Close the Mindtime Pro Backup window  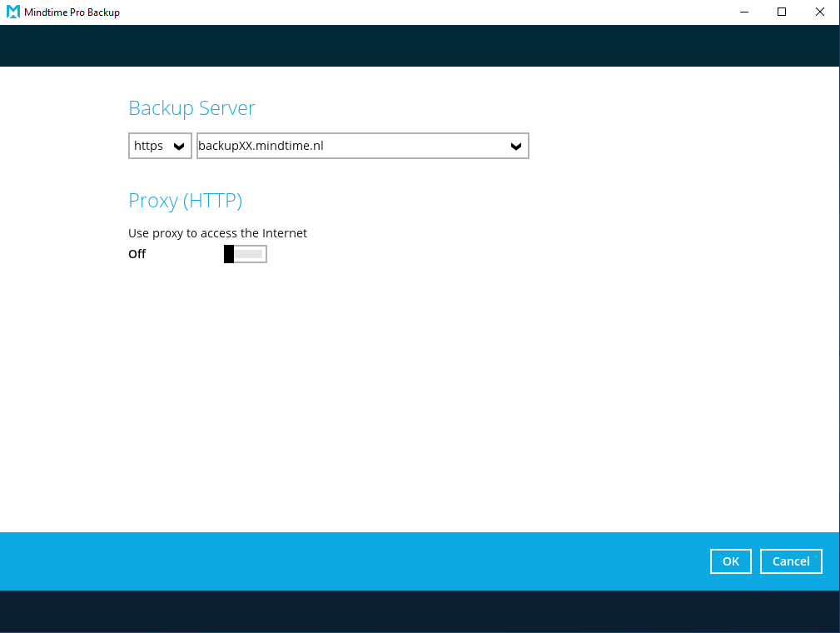coord(820,12)
